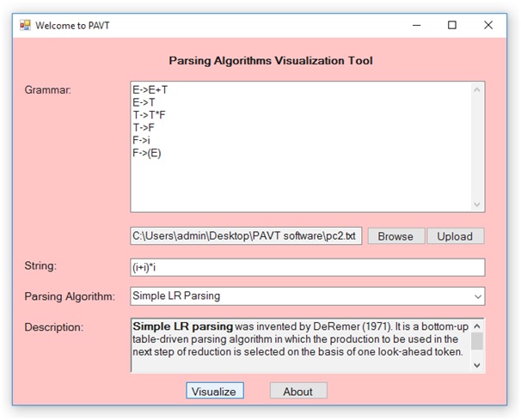Focus the String input field
Viewport: 521px width, 420px height.
(x=307, y=267)
